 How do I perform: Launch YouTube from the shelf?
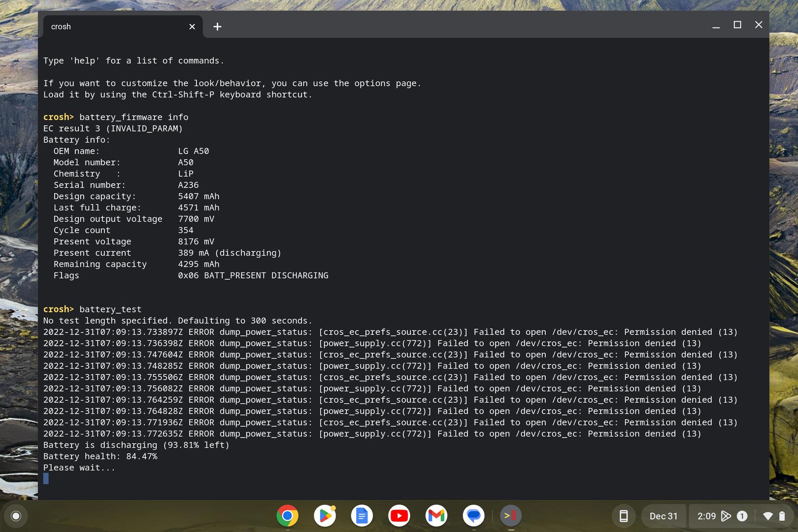click(399, 516)
